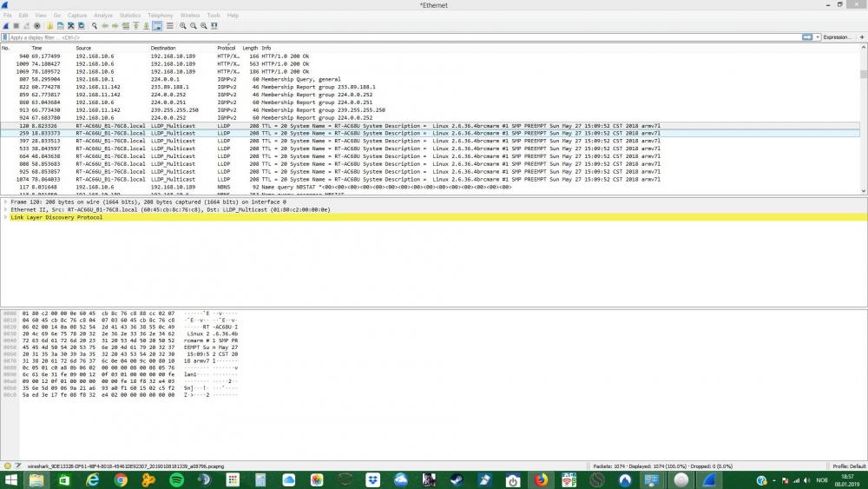Viewport: 868px width, 489px height.
Task: Go to specified packet icon
Action: point(126,26)
